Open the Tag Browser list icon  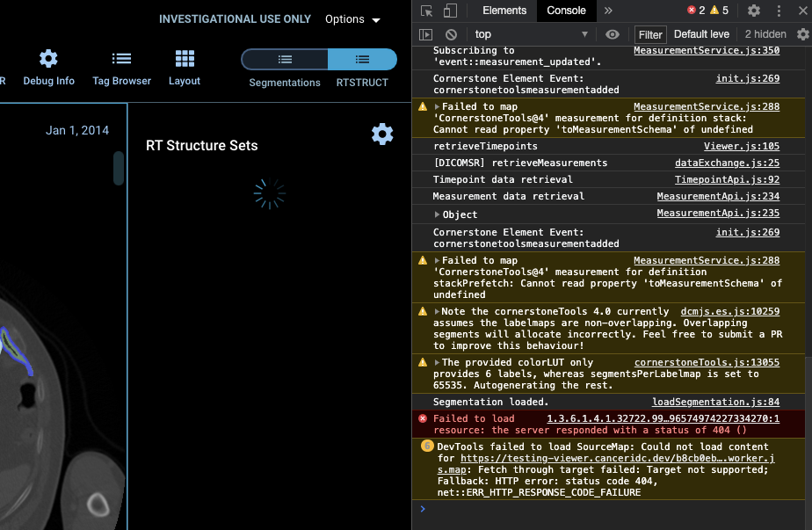[121, 59]
